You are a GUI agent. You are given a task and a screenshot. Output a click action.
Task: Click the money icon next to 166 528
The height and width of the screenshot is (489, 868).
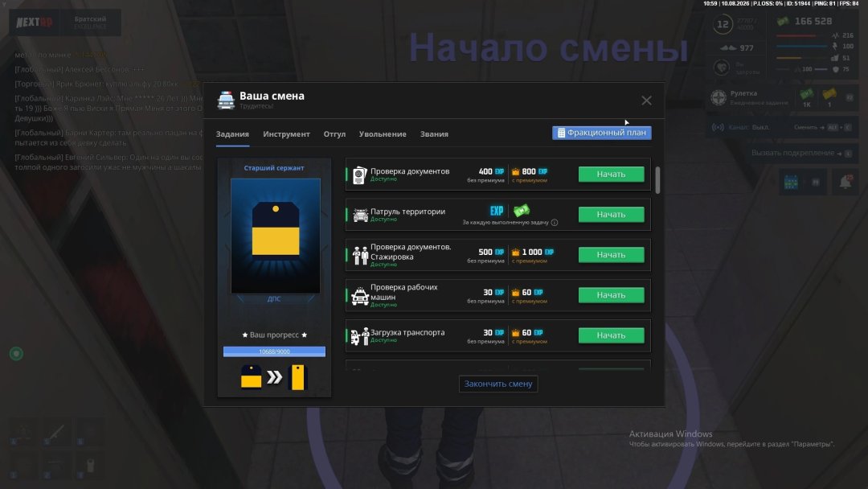[x=783, y=21]
